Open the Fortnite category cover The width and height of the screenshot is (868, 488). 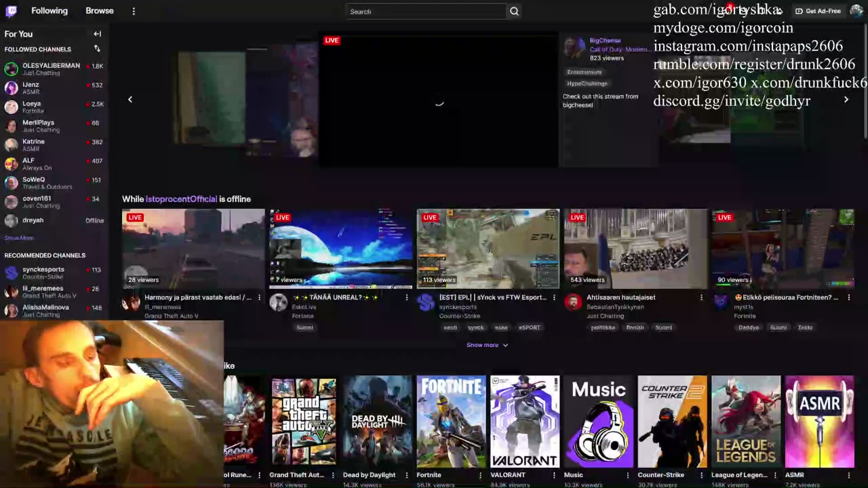(x=451, y=422)
